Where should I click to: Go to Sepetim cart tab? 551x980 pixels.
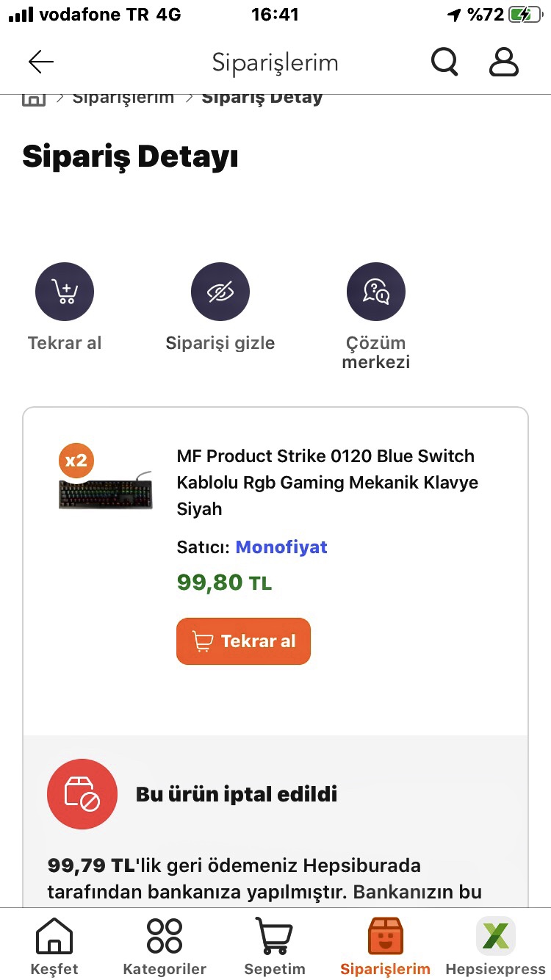click(x=275, y=946)
